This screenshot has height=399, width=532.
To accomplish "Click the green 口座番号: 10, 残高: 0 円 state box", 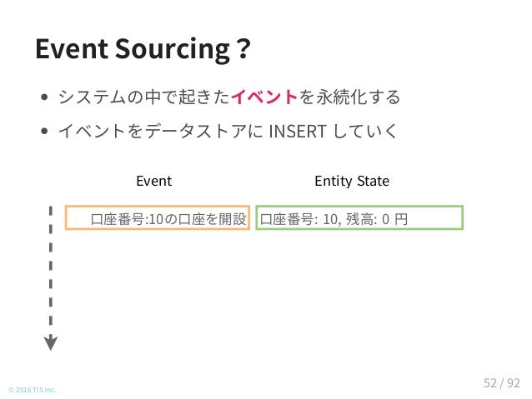I will (x=359, y=217).
